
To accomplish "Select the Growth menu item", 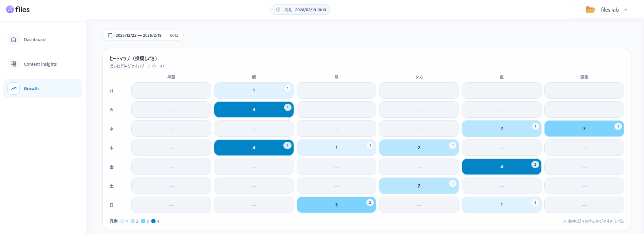I will point(31,88).
